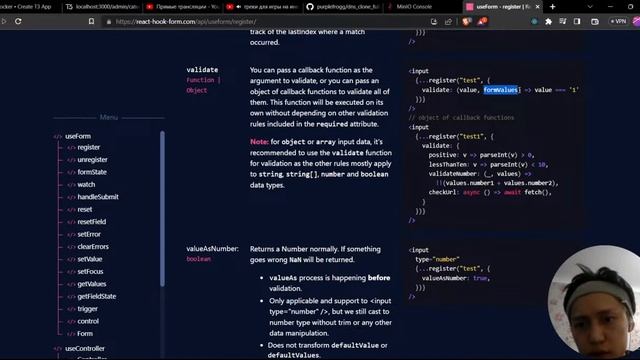Click the code icon beside watch
The image size is (640, 360).
click(71, 185)
